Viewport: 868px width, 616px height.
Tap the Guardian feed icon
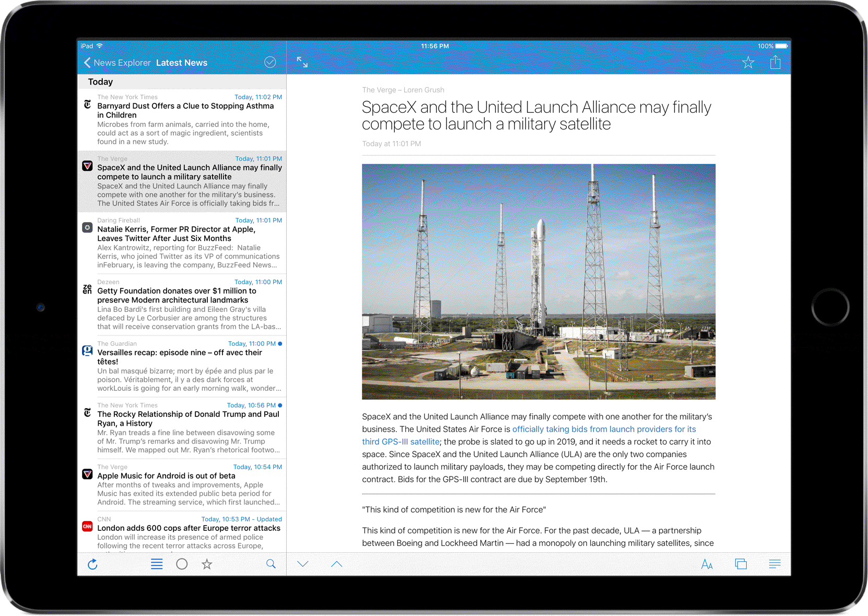pos(87,351)
